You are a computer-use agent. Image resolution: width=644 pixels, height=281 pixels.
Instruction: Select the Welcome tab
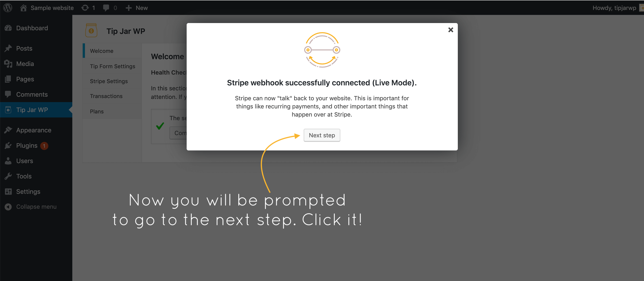pyautogui.click(x=102, y=51)
